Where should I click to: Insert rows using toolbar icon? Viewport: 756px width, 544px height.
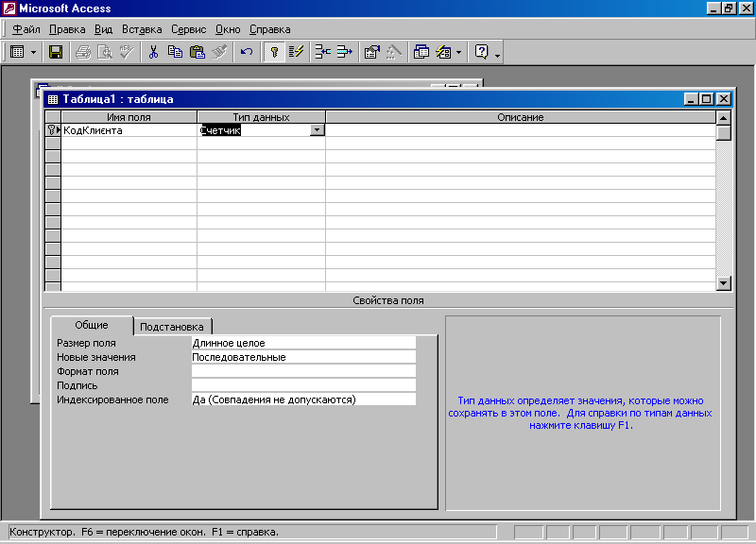322,52
